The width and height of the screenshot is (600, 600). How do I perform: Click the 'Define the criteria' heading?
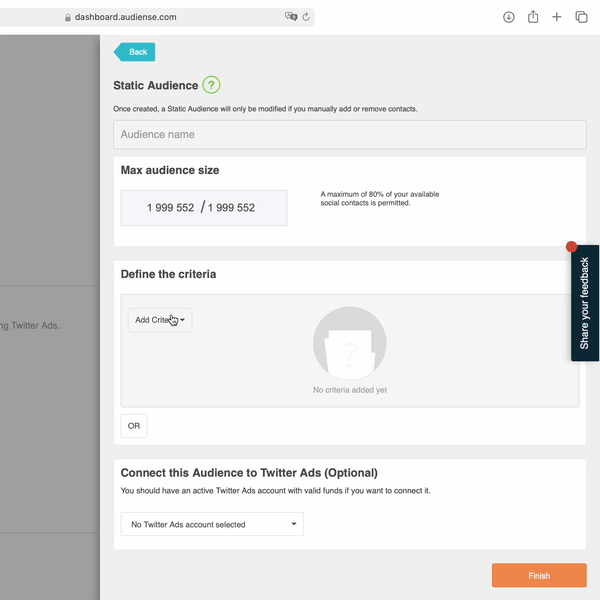pos(168,274)
